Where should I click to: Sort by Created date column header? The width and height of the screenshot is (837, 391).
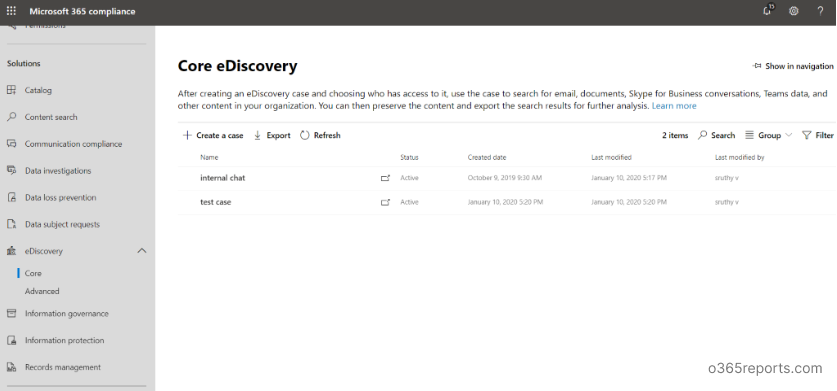[x=487, y=158]
